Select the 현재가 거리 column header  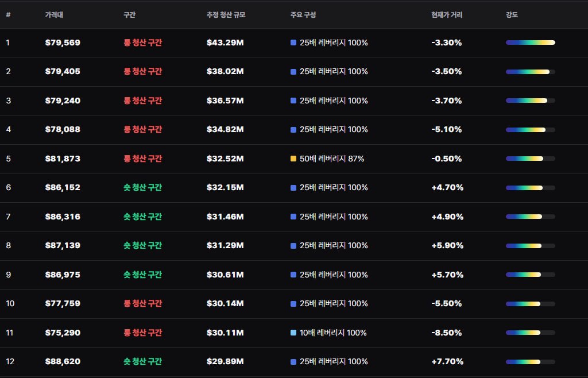[x=447, y=15]
